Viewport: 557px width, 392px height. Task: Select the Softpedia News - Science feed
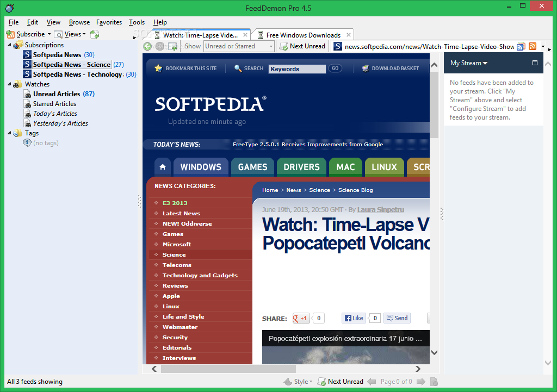[x=72, y=65]
